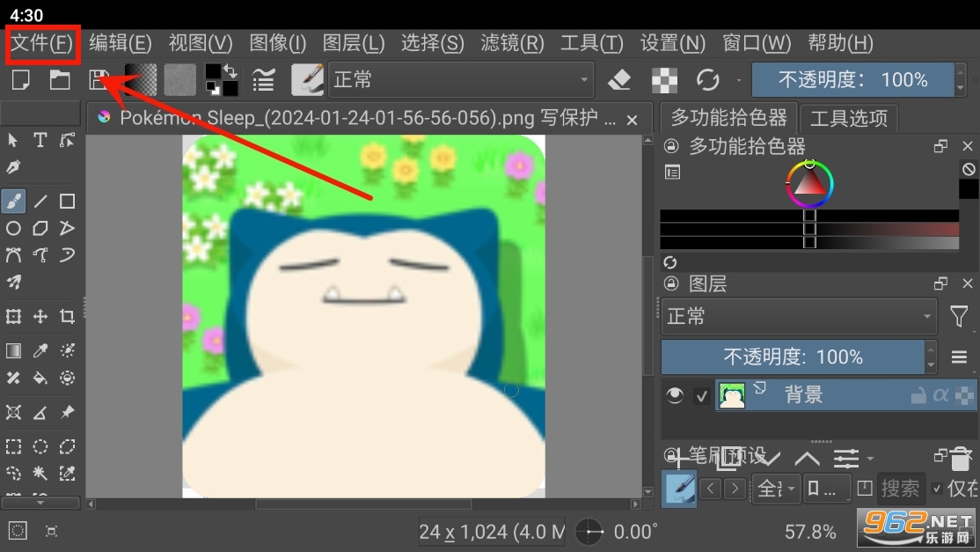980x552 pixels.
Task: Open the brush preset storage filter dropdown
Action: click(826, 489)
